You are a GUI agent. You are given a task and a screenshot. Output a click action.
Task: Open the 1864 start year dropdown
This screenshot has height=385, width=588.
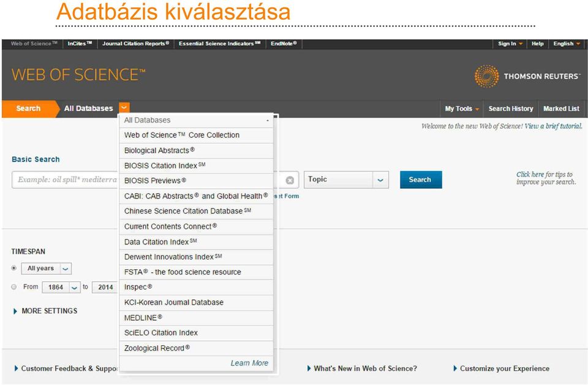[61, 288]
